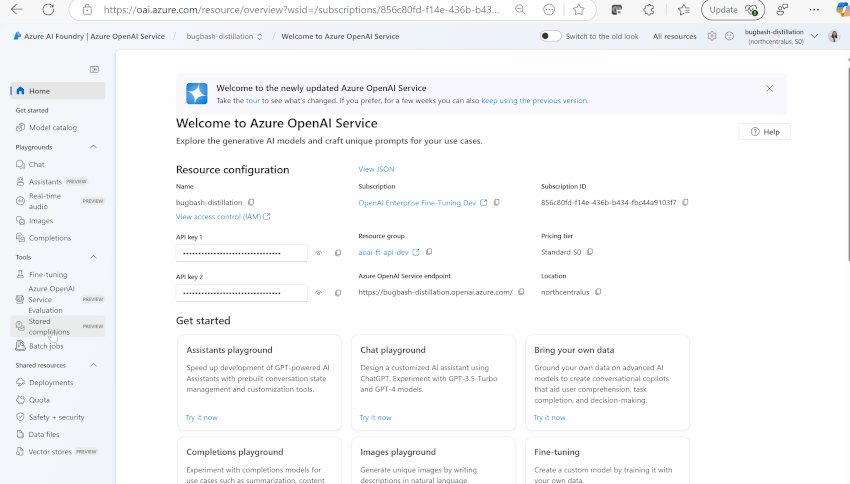Open Fine-tuning in sidebar
Image resolution: width=850 pixels, height=484 pixels.
point(48,274)
